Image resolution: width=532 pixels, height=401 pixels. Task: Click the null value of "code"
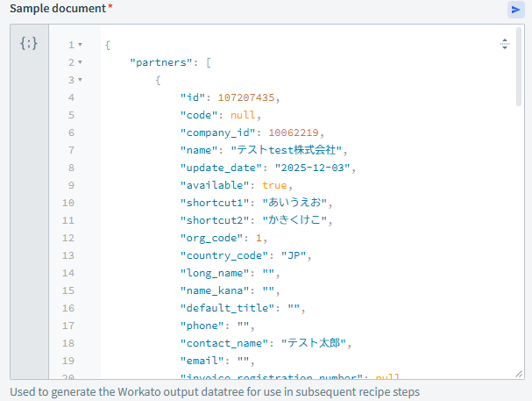[243, 115]
